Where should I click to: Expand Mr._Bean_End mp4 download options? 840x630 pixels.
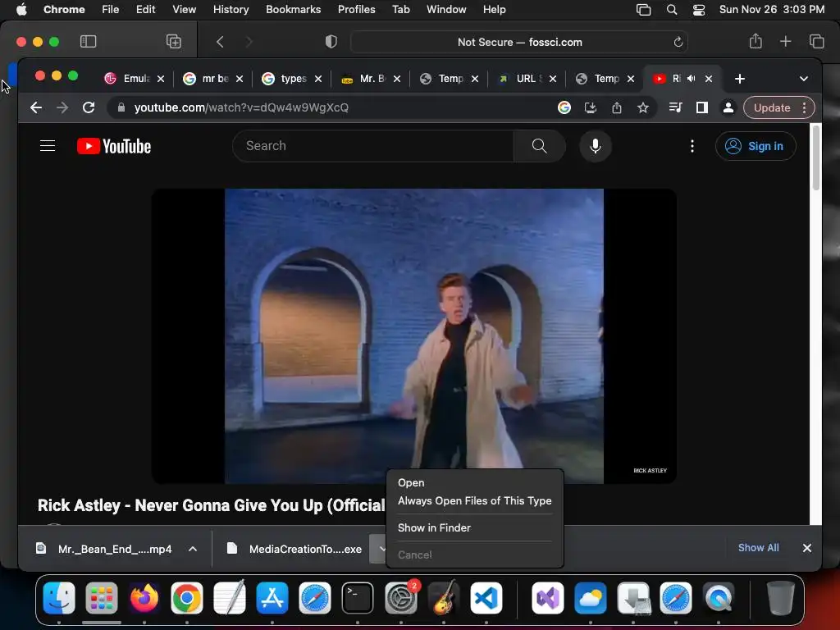pos(193,549)
